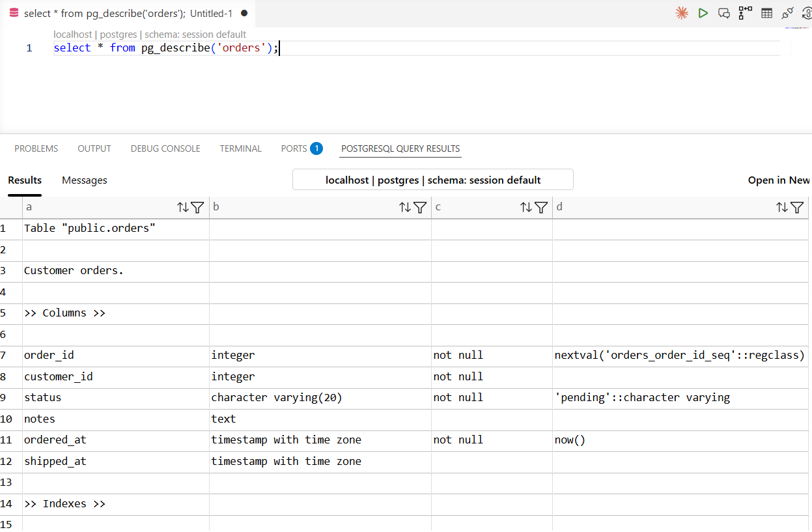Click the plug connection icon in toolbar
This screenshot has height=532, width=812.
pos(788,13)
